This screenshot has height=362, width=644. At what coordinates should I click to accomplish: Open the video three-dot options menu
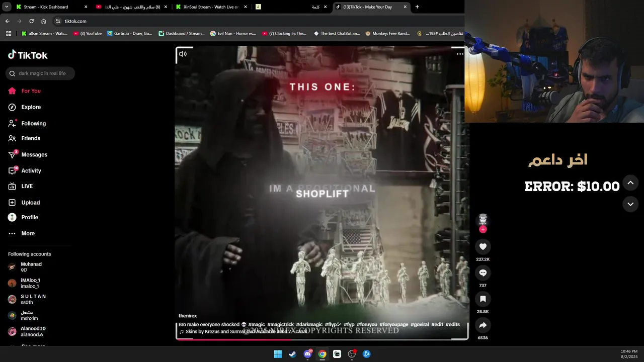460,54
